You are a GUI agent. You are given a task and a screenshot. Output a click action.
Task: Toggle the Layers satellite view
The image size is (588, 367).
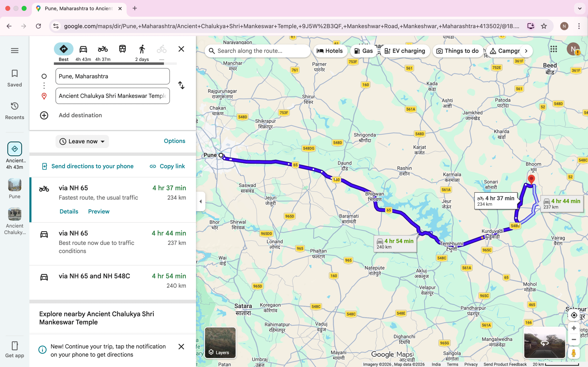(x=220, y=342)
